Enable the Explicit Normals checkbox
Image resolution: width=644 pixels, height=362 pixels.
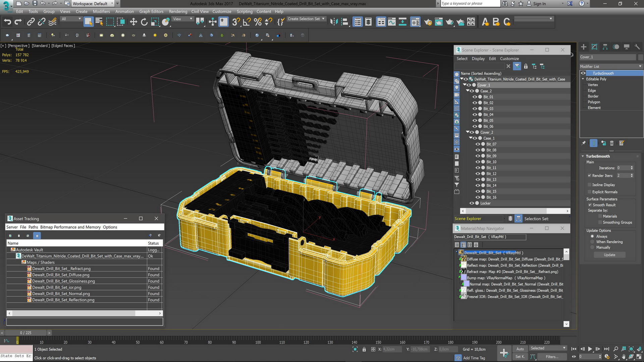pos(590,192)
